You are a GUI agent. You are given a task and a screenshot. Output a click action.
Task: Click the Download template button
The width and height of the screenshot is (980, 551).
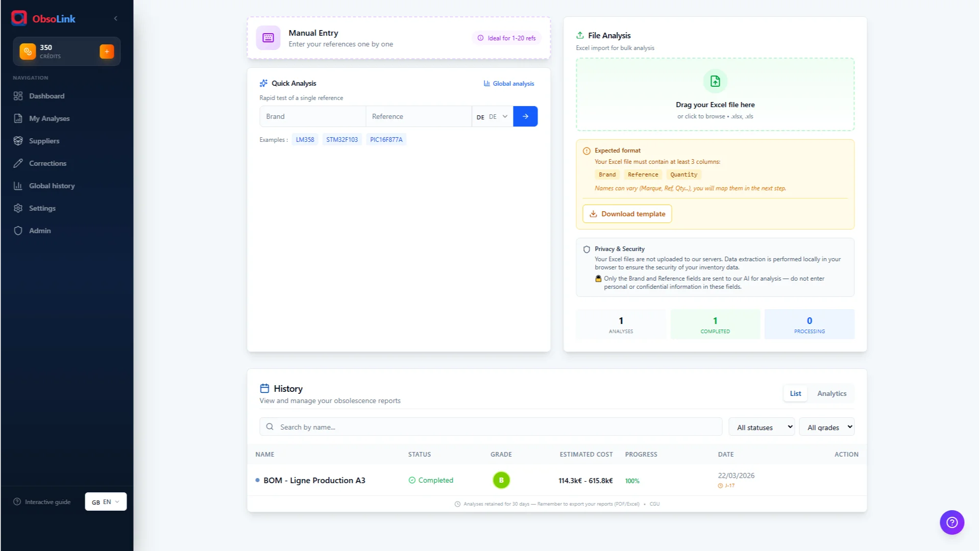(x=627, y=214)
